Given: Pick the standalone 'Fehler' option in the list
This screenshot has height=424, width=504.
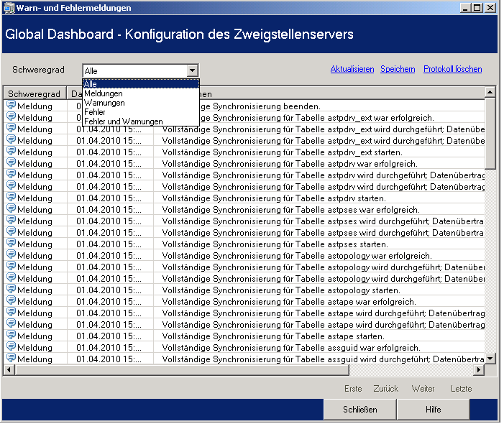Looking at the screenshot, I should (x=141, y=112).
